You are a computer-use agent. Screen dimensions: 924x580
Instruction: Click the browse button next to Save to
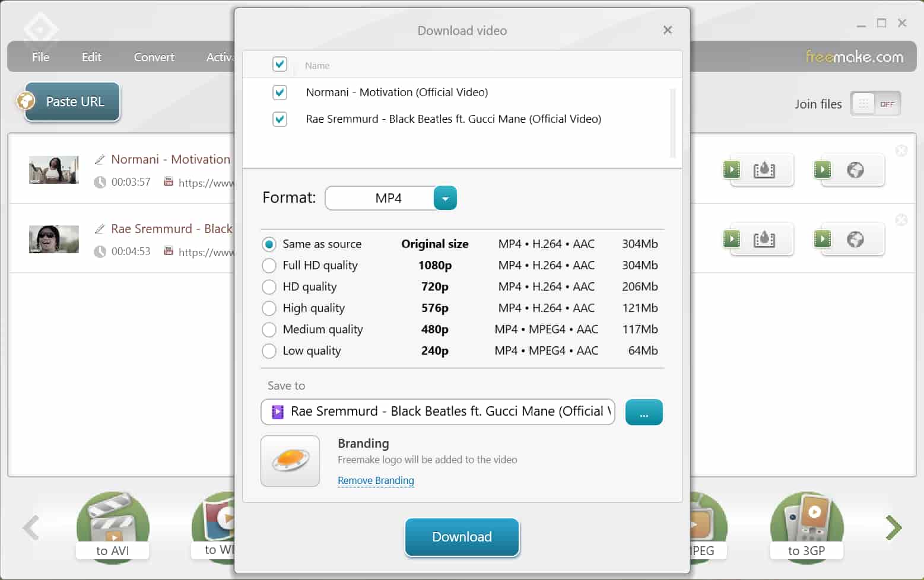[x=643, y=412]
